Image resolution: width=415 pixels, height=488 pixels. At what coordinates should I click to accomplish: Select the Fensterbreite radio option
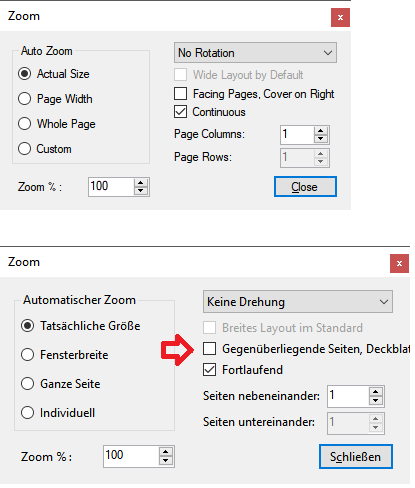pyautogui.click(x=27, y=355)
